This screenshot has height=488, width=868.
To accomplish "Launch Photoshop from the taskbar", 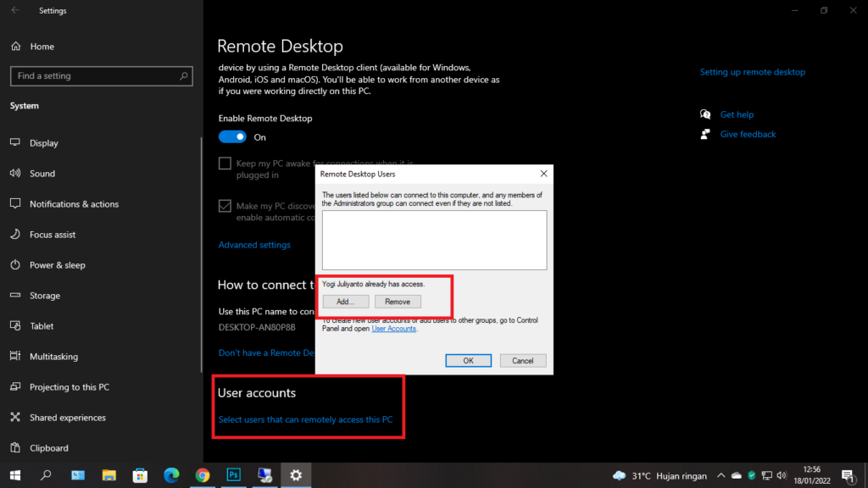I will pos(233,475).
